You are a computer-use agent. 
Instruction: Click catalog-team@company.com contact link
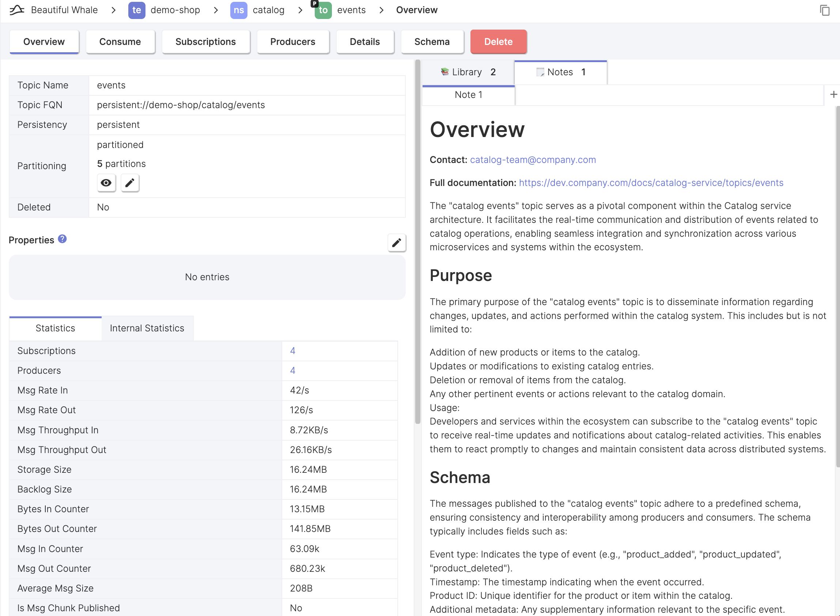coord(533,159)
